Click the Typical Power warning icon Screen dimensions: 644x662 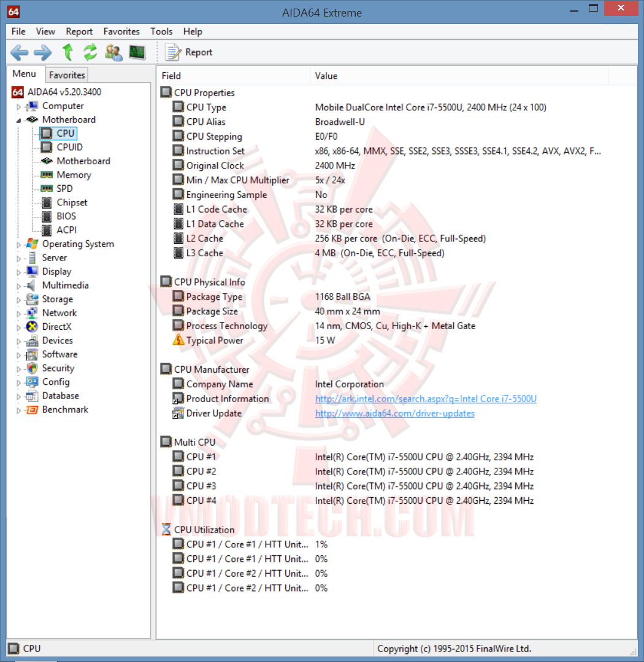178,340
